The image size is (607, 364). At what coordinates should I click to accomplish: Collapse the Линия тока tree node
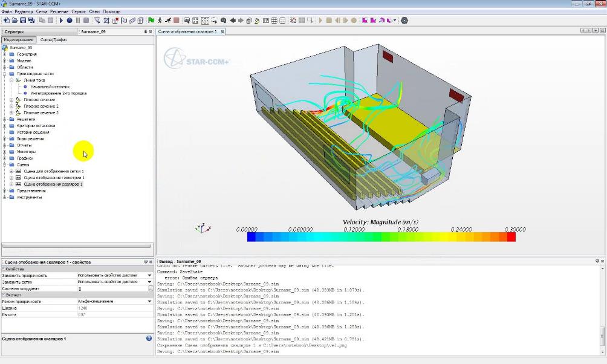pos(11,80)
